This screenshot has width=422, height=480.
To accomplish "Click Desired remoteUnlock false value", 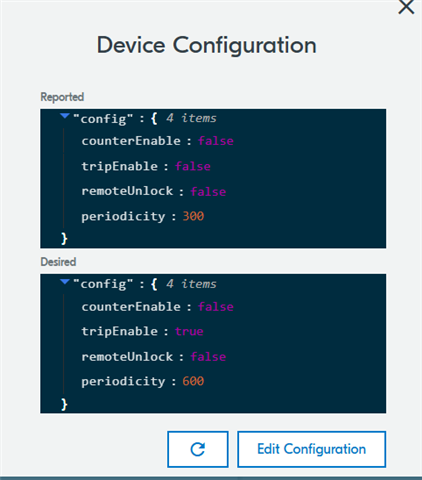I will 208,357.
